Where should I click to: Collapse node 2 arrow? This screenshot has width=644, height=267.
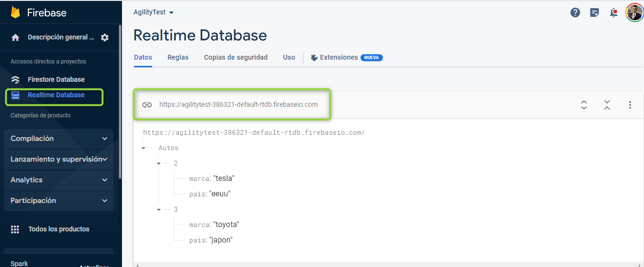coord(158,164)
